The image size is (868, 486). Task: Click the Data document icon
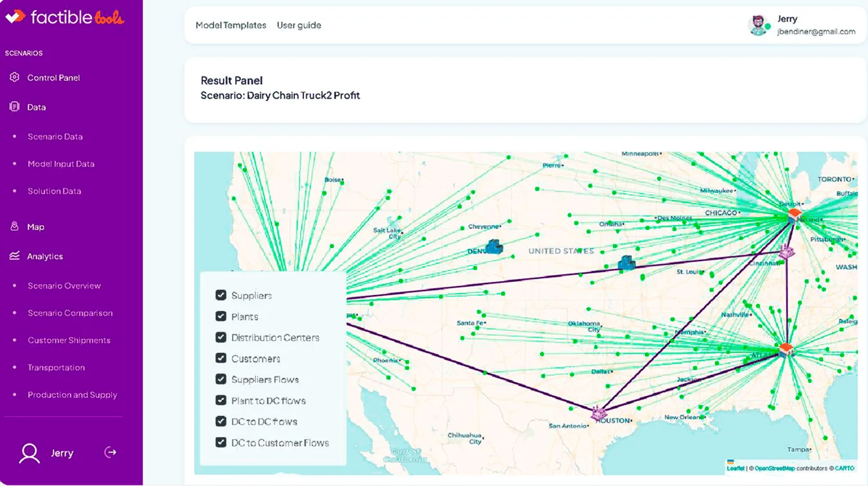pyautogui.click(x=14, y=107)
